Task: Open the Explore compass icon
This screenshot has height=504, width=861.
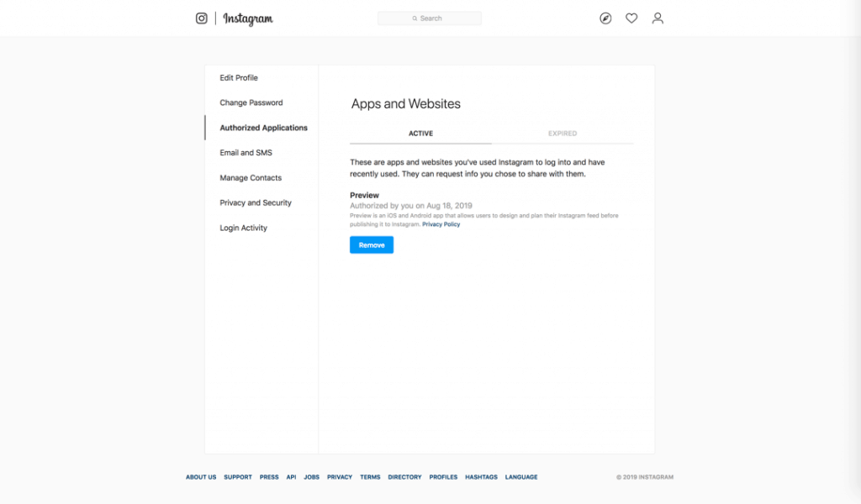Action: [x=605, y=18]
